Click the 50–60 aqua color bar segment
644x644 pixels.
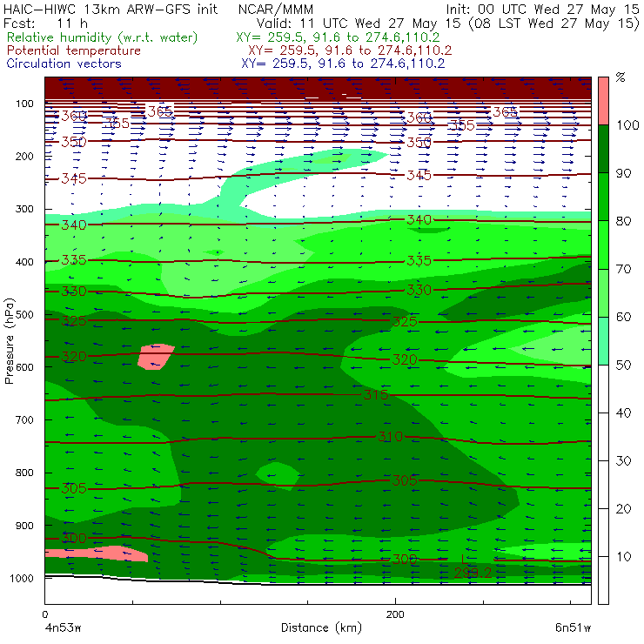tap(603, 341)
